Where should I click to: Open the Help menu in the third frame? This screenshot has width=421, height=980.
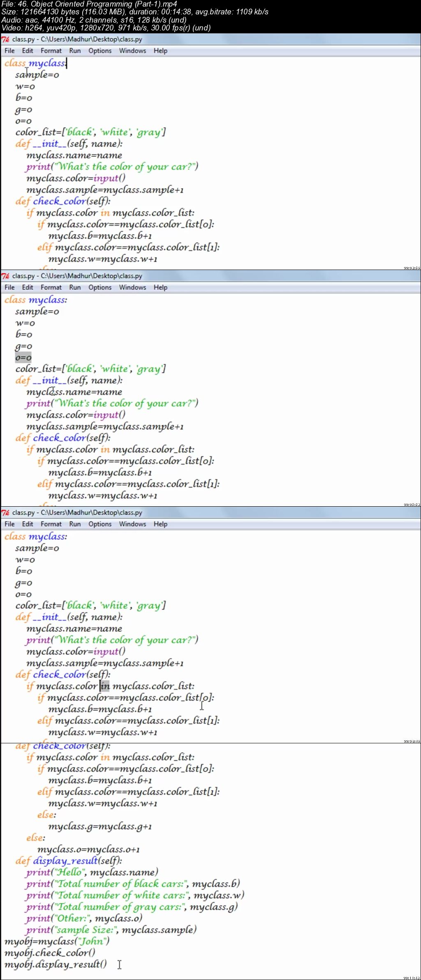[160, 524]
